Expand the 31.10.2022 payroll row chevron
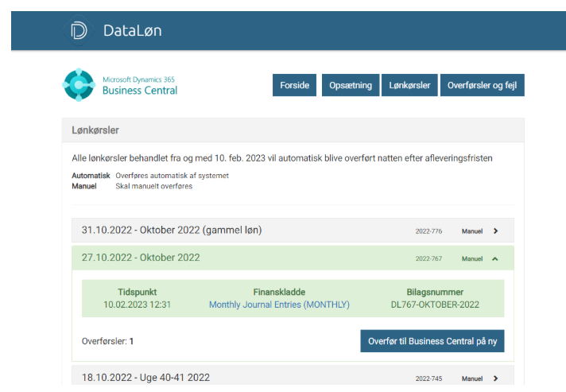Viewport: 566px width, 392px height. point(495,231)
